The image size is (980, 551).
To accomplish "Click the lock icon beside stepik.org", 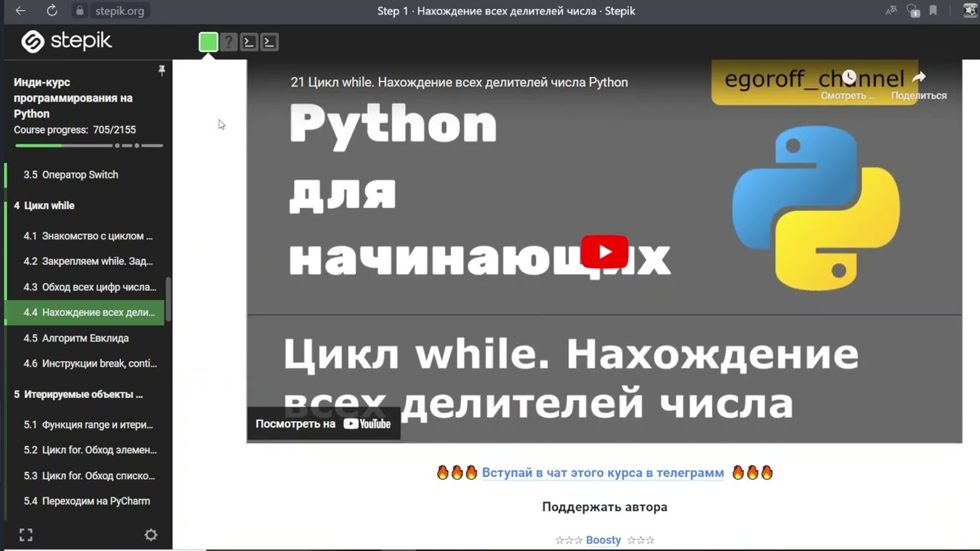I will coord(80,11).
